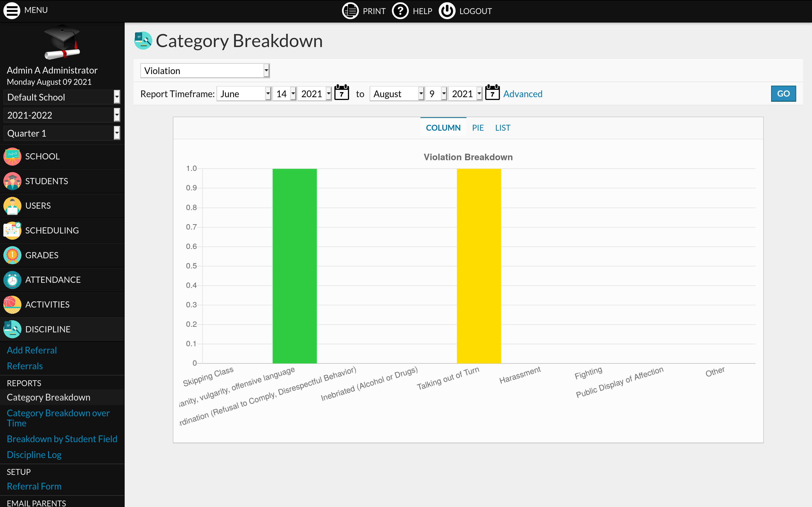Image resolution: width=812 pixels, height=507 pixels.
Task: Click the SCHOOL sidebar icon
Action: click(x=13, y=156)
